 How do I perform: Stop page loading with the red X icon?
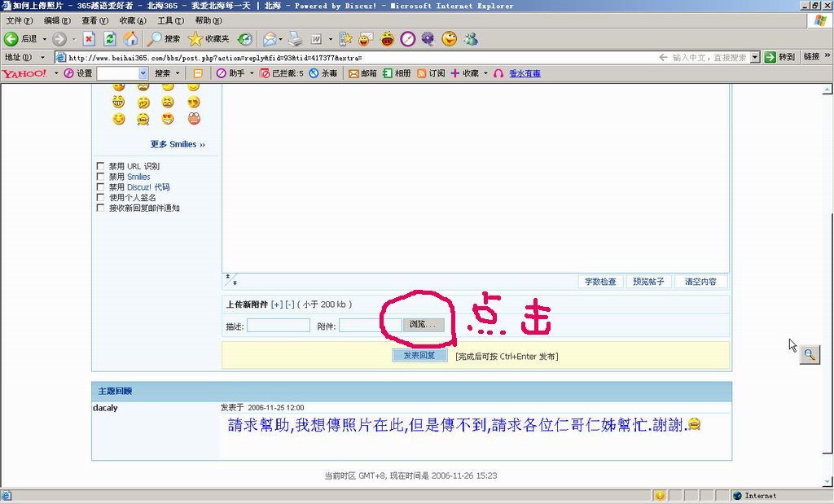89,39
